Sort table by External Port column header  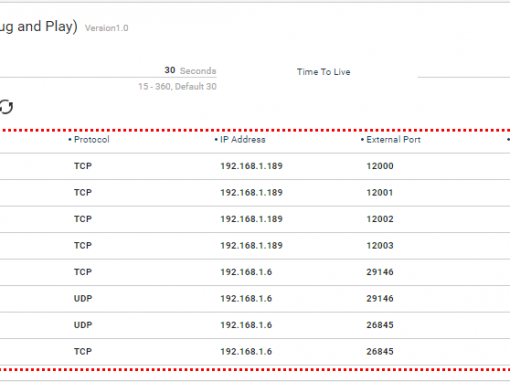[393, 140]
